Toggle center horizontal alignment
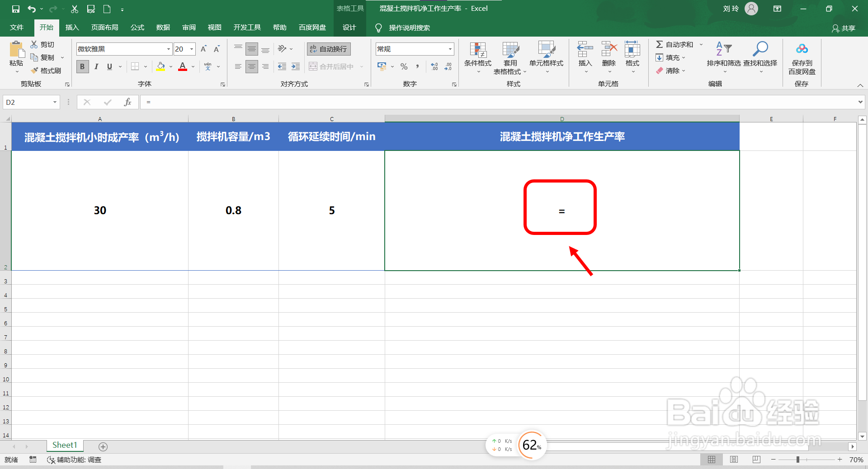Screen dimensions: 868x469 click(x=252, y=66)
